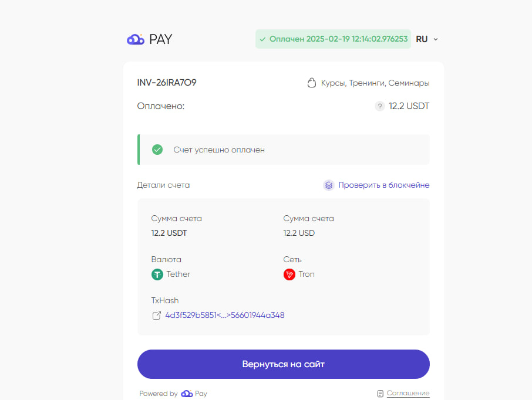Viewport: 532px width, 400px height.
Task: Click the Счет успешно оплачен banner
Action: 283,150
